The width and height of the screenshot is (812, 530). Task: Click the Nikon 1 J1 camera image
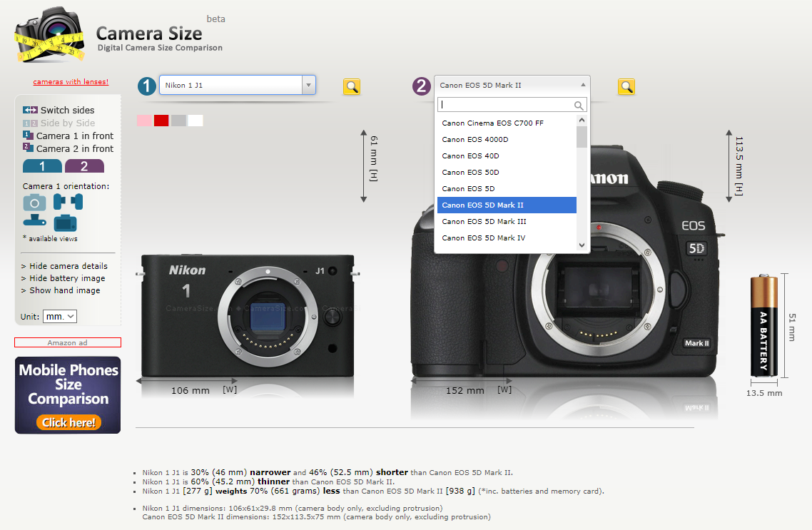pos(248,316)
